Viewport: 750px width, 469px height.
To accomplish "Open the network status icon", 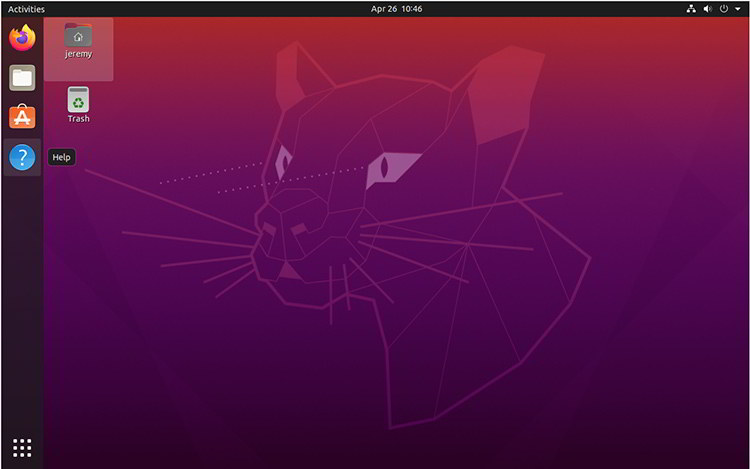I will pyautogui.click(x=691, y=9).
